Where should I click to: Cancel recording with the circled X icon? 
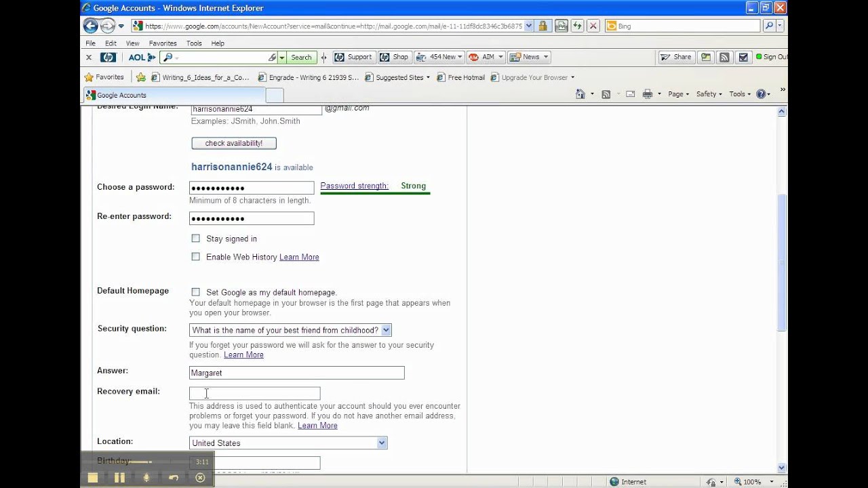pyautogui.click(x=200, y=478)
